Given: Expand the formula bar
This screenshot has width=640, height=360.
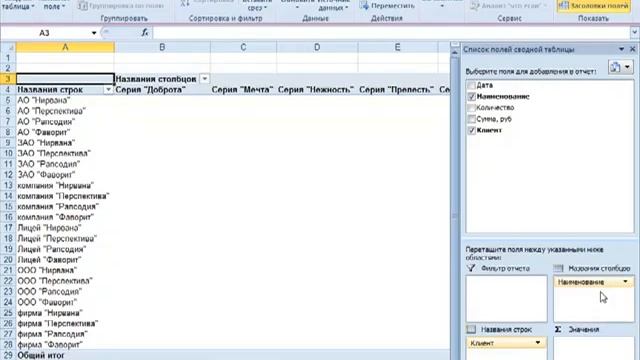Looking at the screenshot, I should (634, 33).
